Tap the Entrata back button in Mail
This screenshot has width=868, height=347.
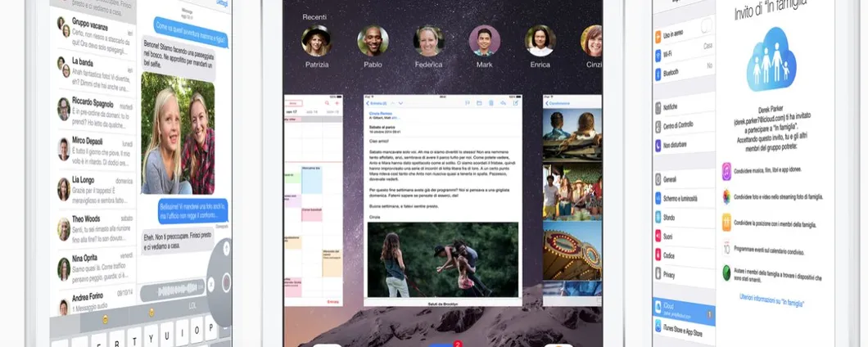(377, 103)
